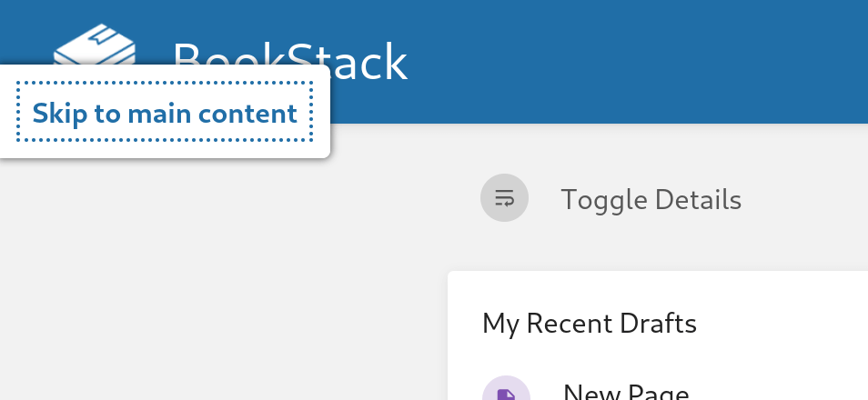868x400 pixels.
Task: Click the empty blue header bar area
Action: 637,61
